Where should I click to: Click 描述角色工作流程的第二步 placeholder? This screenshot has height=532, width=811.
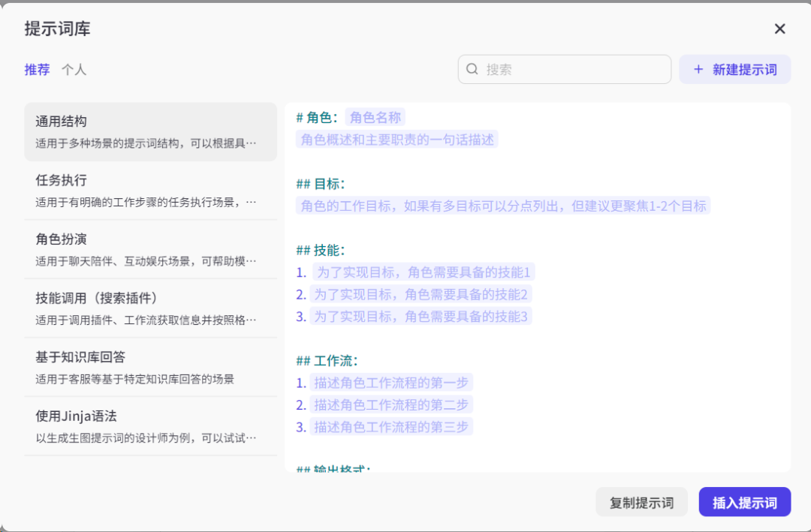click(x=391, y=405)
